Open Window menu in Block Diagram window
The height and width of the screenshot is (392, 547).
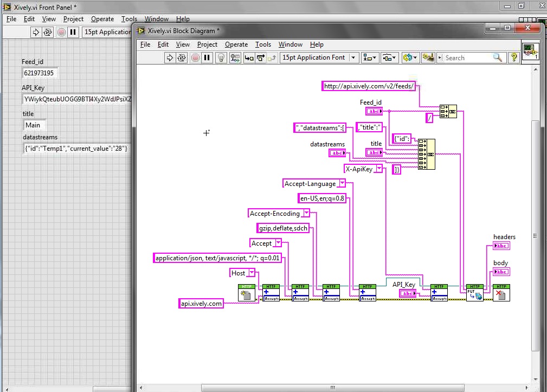tap(290, 44)
